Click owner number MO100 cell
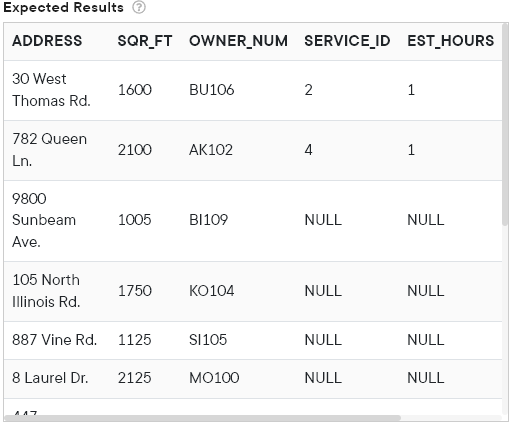The height and width of the screenshot is (427, 517). click(214, 378)
